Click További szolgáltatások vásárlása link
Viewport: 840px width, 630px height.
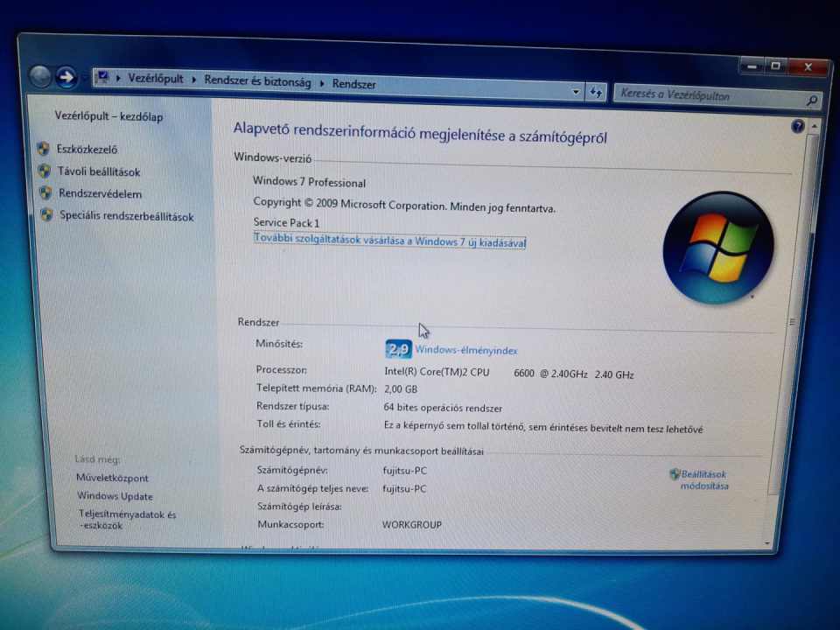[389, 241]
